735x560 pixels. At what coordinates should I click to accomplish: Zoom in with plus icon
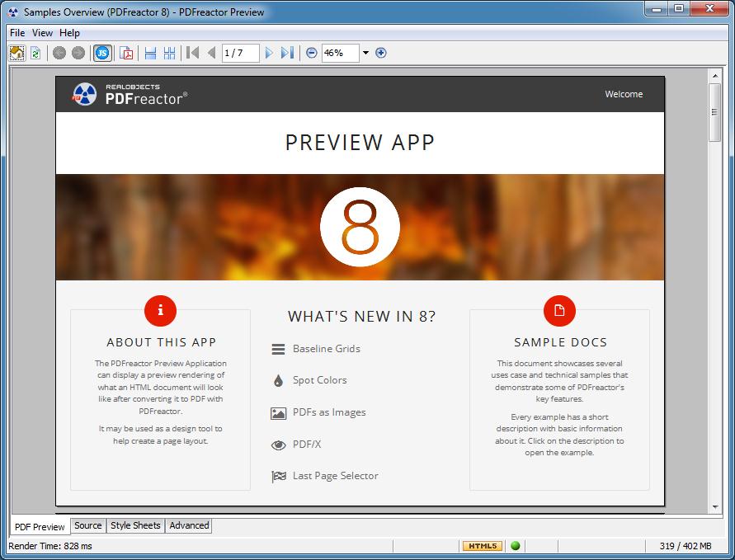coord(381,53)
